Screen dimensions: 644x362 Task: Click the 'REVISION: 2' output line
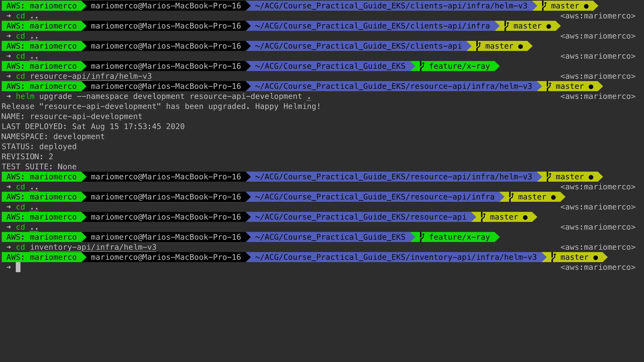27,157
